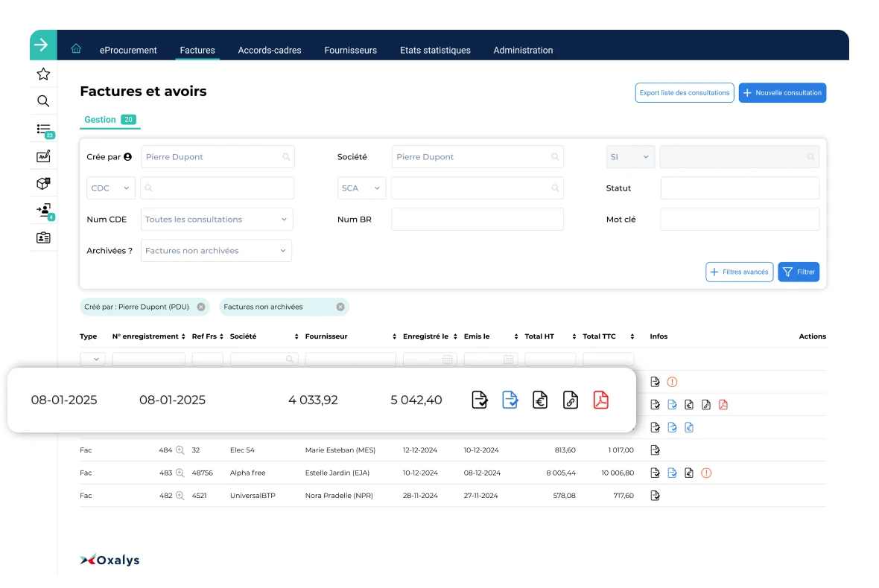
Task: Open the Type column filter dropdown
Action: point(92,359)
